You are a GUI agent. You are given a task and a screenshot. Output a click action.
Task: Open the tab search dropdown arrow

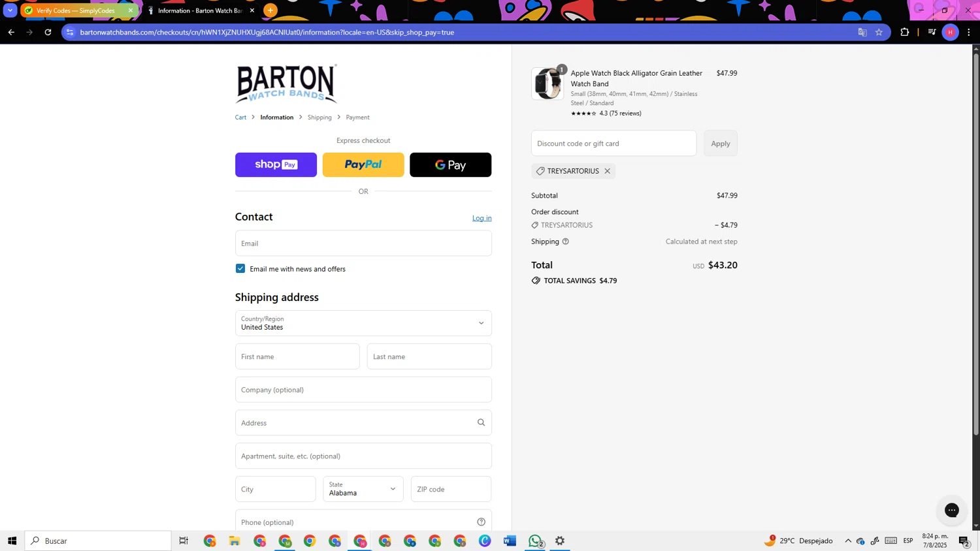(10, 10)
